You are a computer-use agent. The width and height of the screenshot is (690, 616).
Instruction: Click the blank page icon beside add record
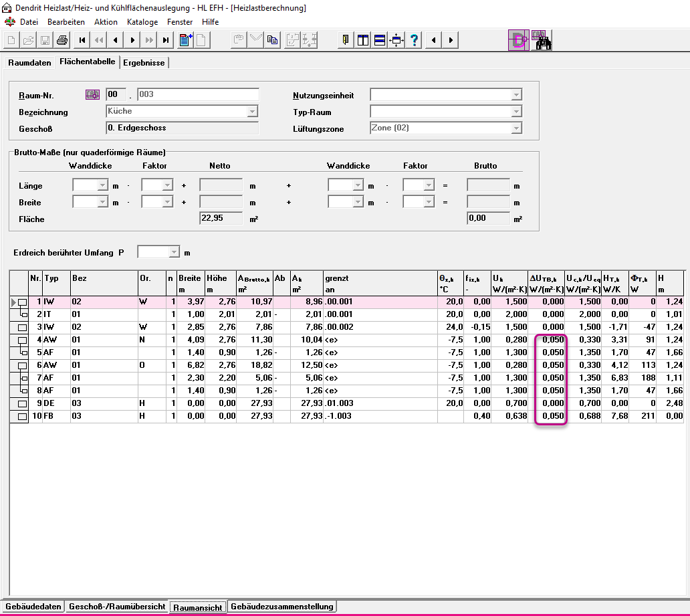tap(202, 41)
